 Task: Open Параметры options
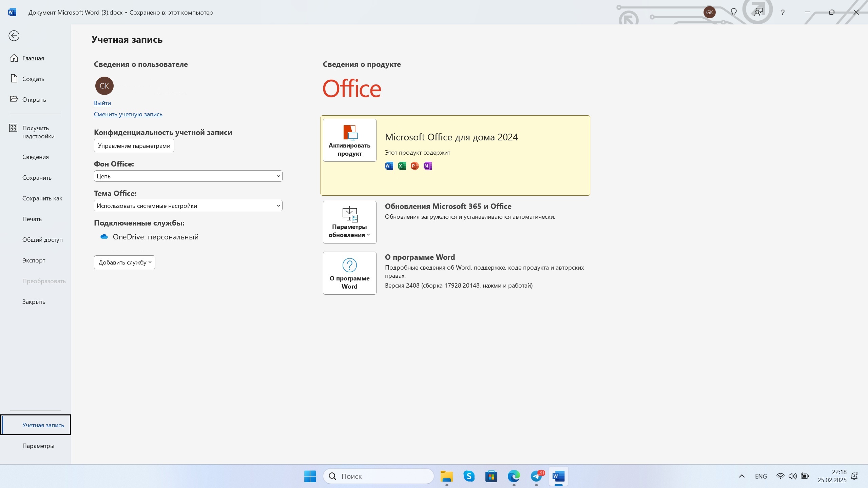click(x=35, y=446)
